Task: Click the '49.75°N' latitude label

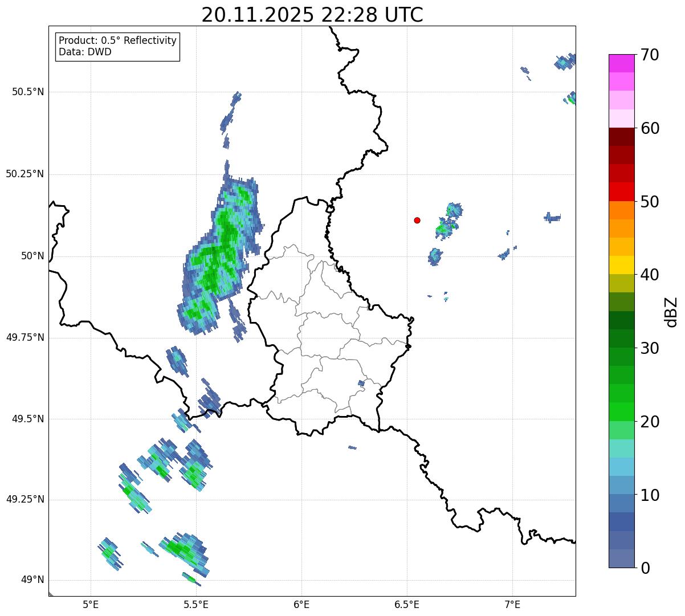Action: point(25,337)
